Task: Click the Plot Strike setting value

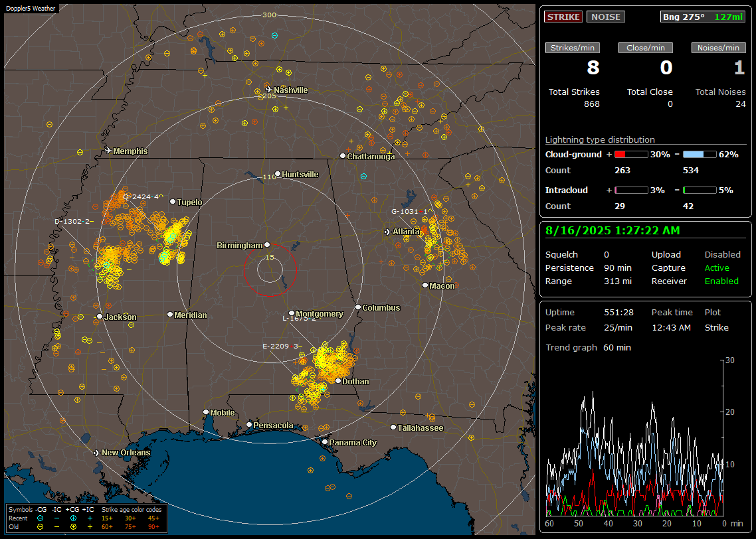Action: coord(716,327)
